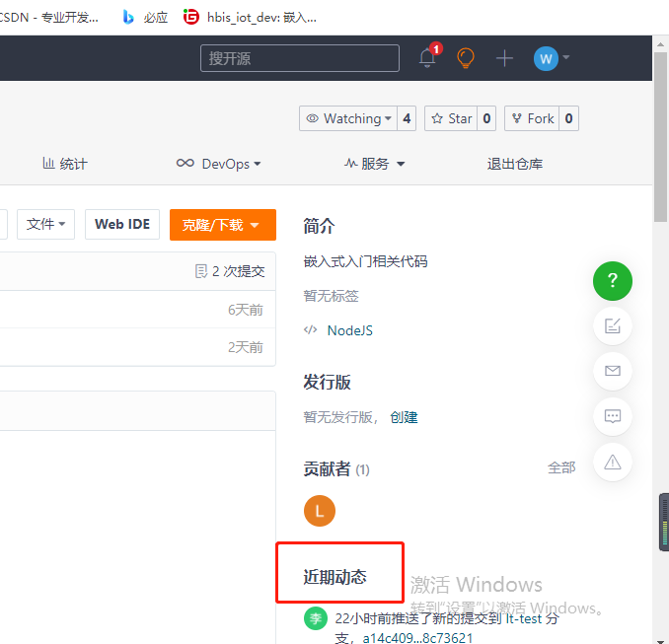Click the edit feedback floating icon
The width and height of the screenshot is (669, 644).
coord(612,326)
